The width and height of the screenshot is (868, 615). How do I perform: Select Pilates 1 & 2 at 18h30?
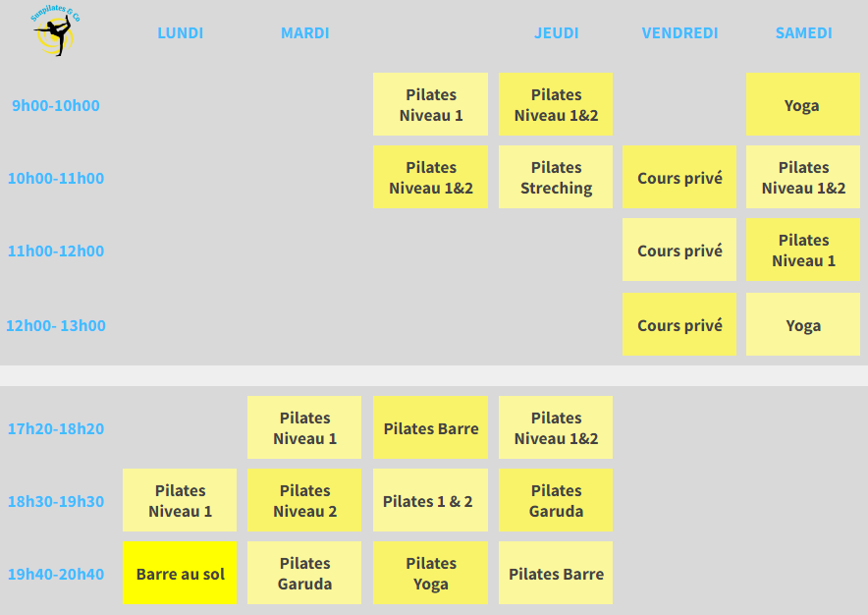(x=430, y=500)
